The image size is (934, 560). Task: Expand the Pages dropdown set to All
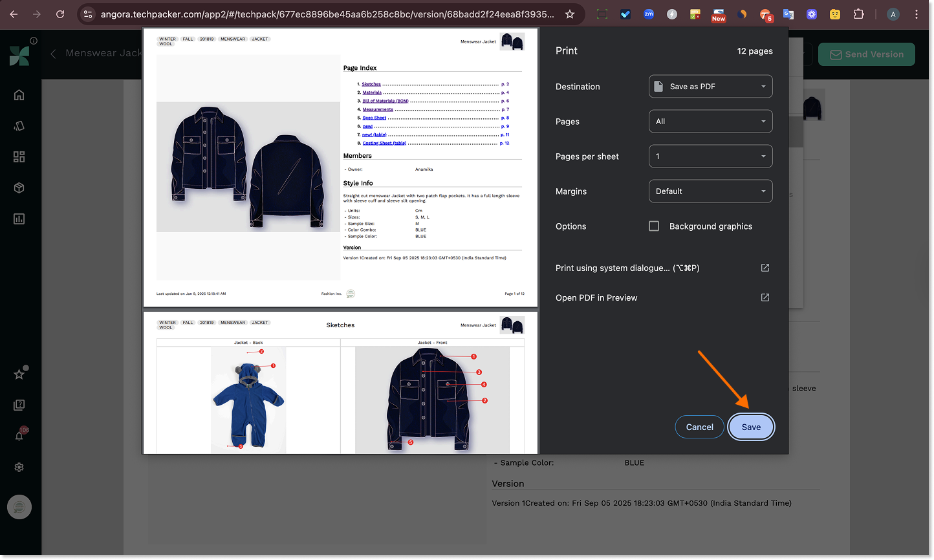[x=710, y=122]
